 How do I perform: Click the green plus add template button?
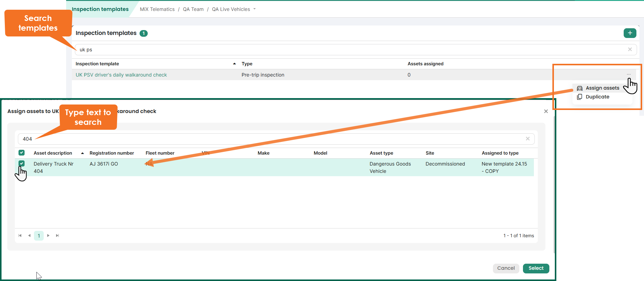(630, 33)
